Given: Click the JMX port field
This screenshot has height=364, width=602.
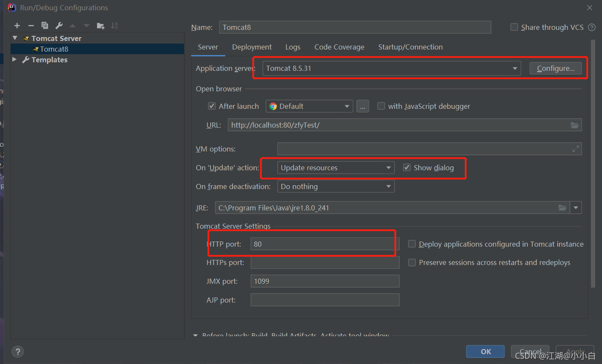Looking at the screenshot, I should coord(325,281).
